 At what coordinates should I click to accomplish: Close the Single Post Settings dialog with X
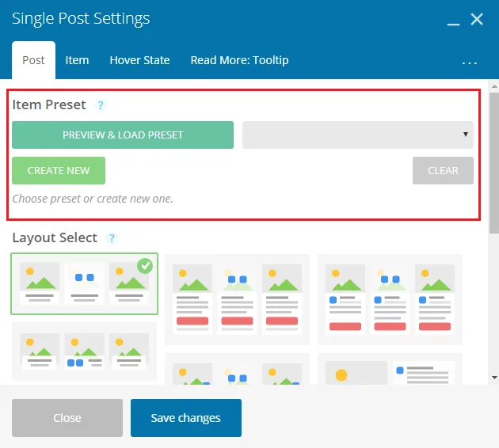(x=477, y=20)
